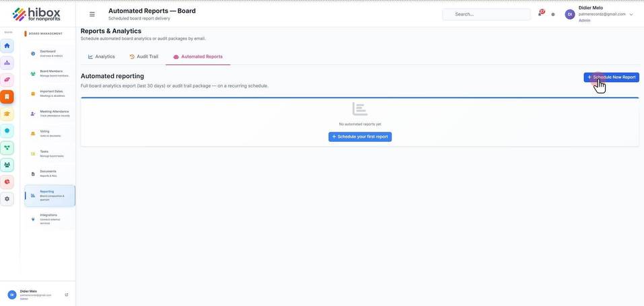644x306 pixels.
Task: Open the pink planet module icon
Action: pyautogui.click(x=7, y=79)
